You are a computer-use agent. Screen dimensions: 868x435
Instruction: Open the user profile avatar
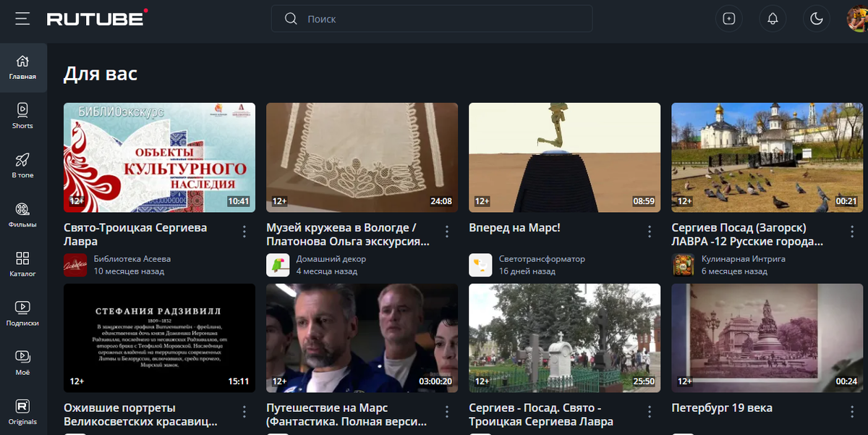tap(859, 19)
